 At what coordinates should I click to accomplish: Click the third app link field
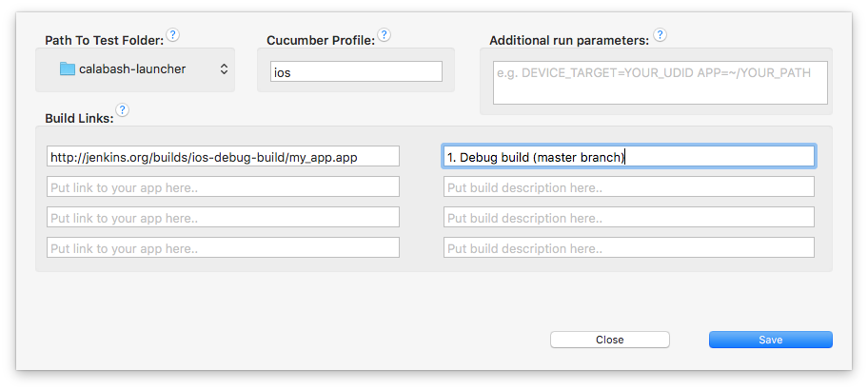point(223,217)
